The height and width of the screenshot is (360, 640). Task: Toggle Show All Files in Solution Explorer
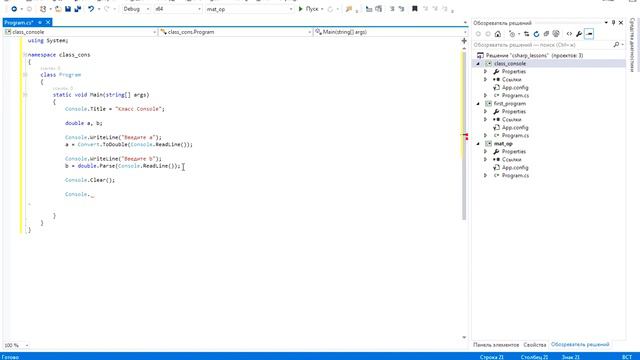(x=556, y=34)
